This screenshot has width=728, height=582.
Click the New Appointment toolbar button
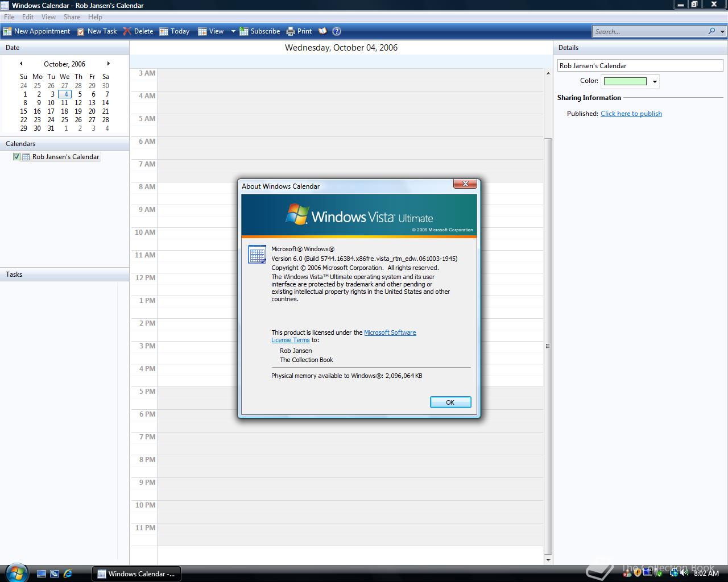coord(36,31)
